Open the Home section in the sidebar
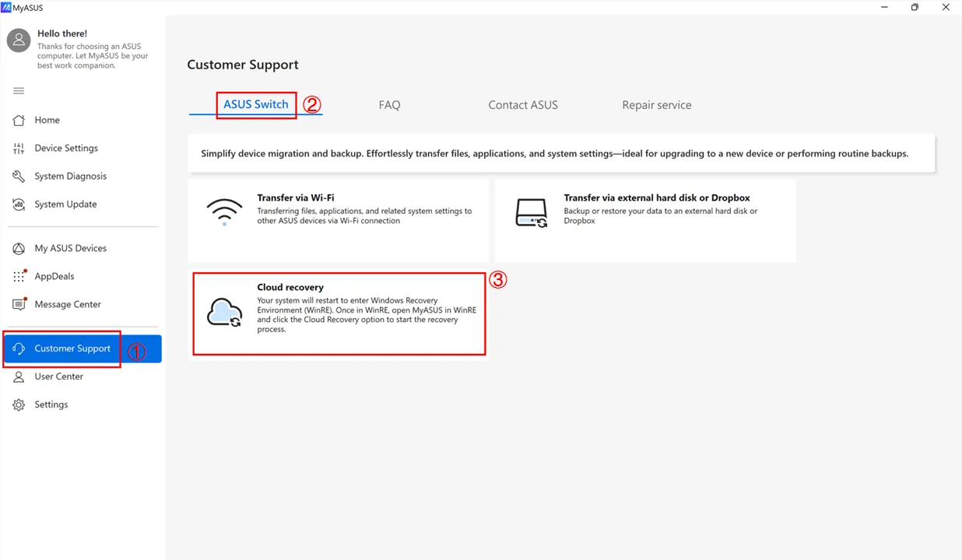This screenshot has width=962, height=560. (47, 120)
